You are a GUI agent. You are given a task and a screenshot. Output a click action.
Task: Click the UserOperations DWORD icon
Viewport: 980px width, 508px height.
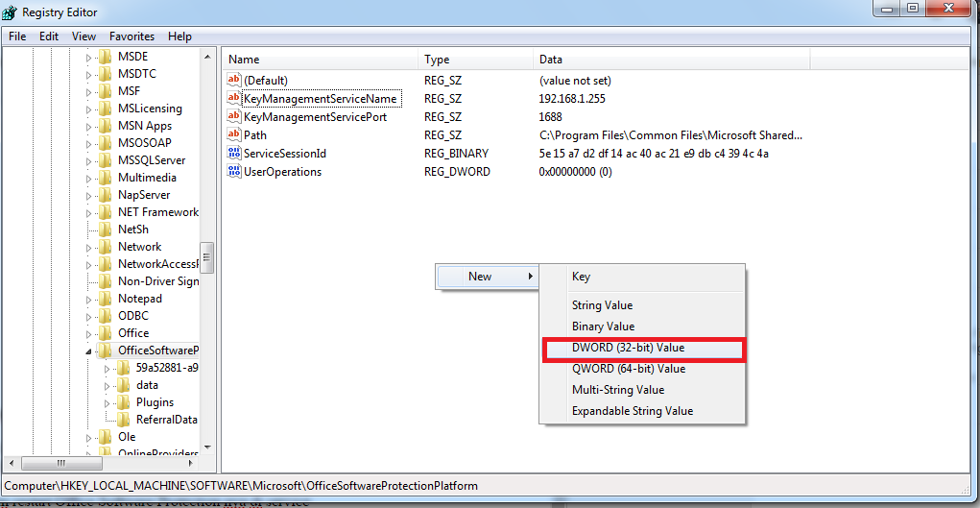click(x=234, y=172)
